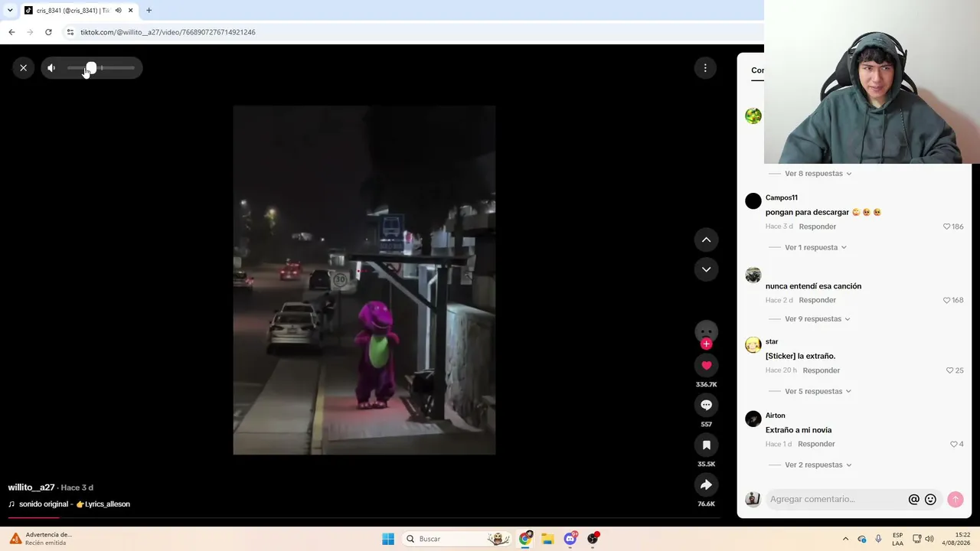The height and width of the screenshot is (551, 980).
Task: Like Airton's comment with 4 likes
Action: [954, 444]
